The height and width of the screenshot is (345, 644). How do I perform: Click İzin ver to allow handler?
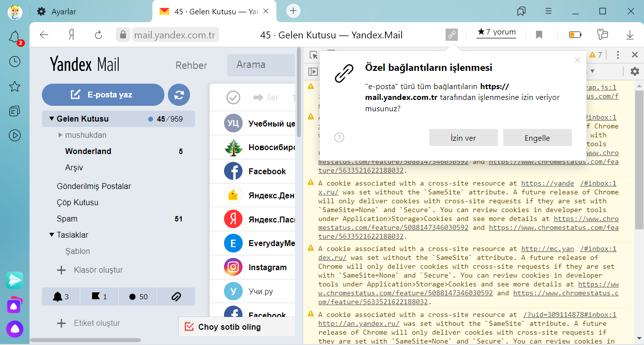[463, 138]
